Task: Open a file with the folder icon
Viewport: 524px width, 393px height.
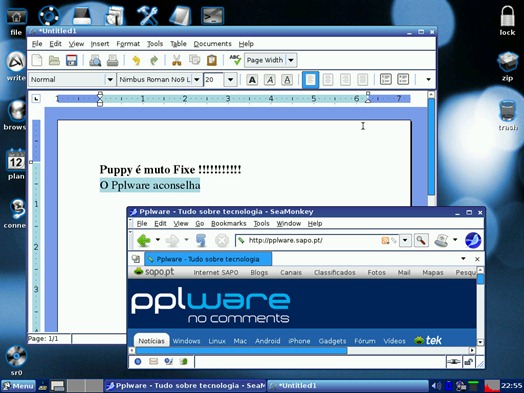Action: click(54, 60)
